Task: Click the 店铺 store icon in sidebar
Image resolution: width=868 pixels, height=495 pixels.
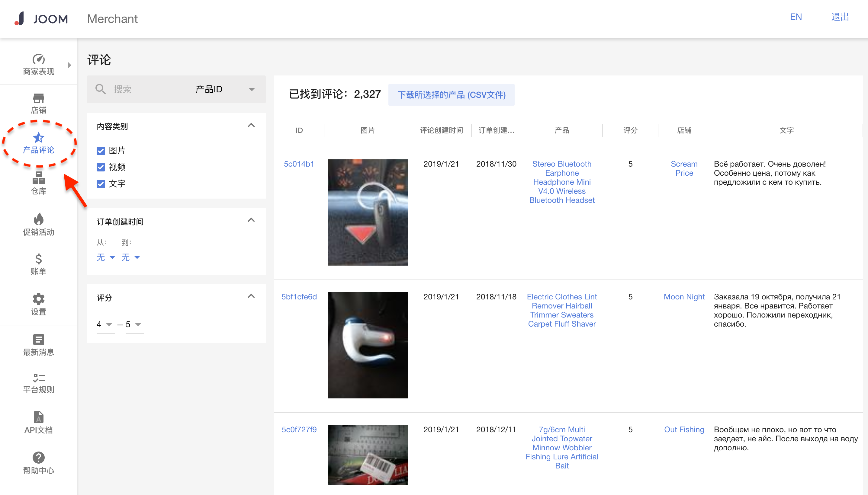Action: tap(38, 98)
